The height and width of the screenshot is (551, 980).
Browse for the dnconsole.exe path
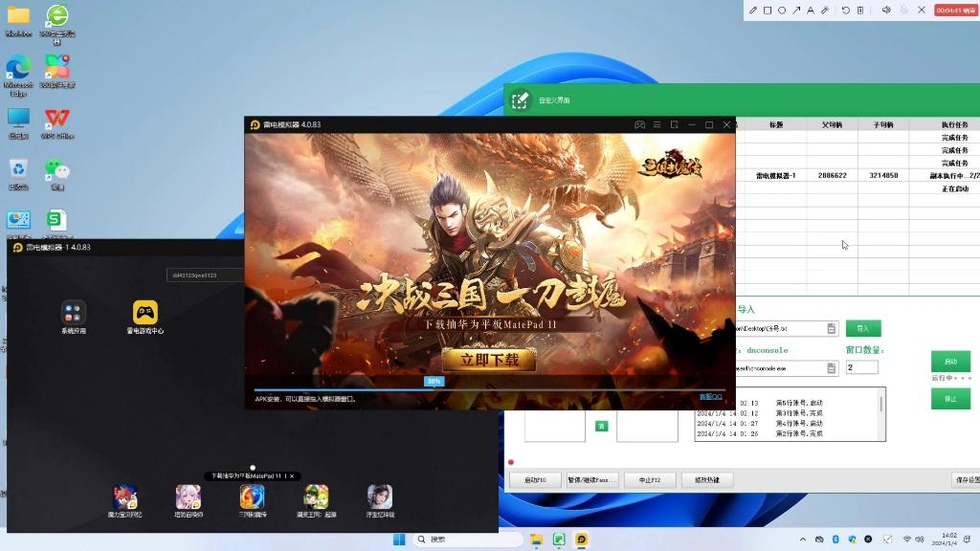point(832,368)
